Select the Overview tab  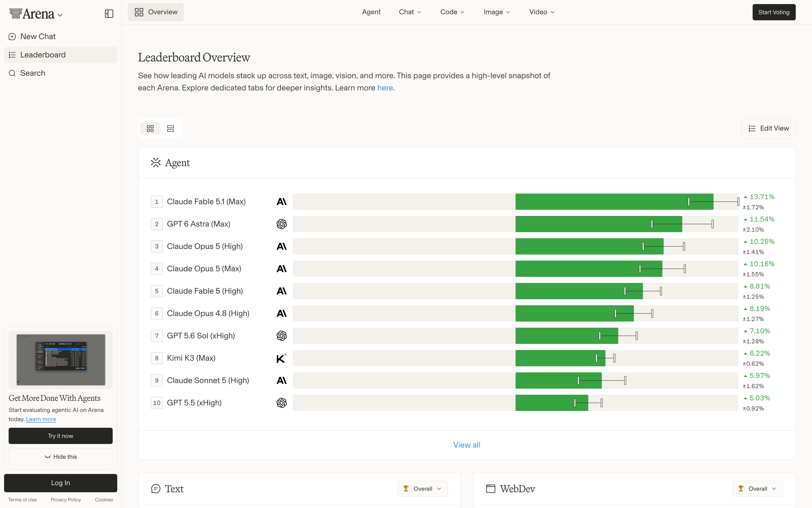[x=156, y=12]
